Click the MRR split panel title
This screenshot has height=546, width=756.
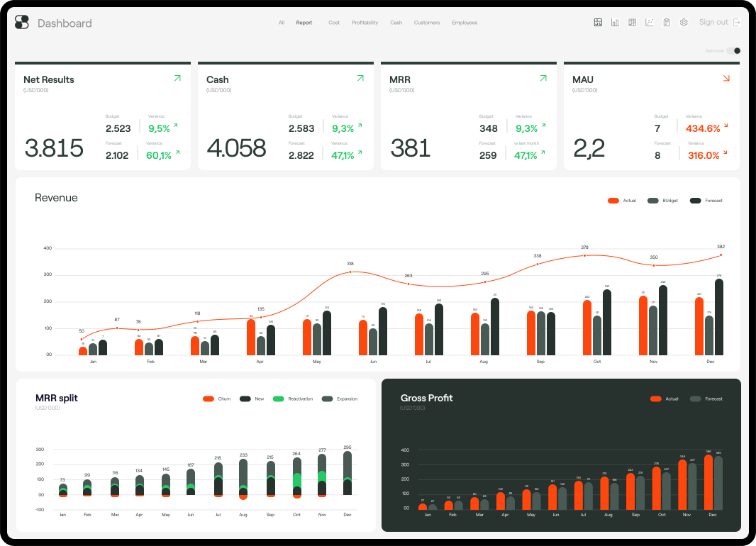(57, 398)
